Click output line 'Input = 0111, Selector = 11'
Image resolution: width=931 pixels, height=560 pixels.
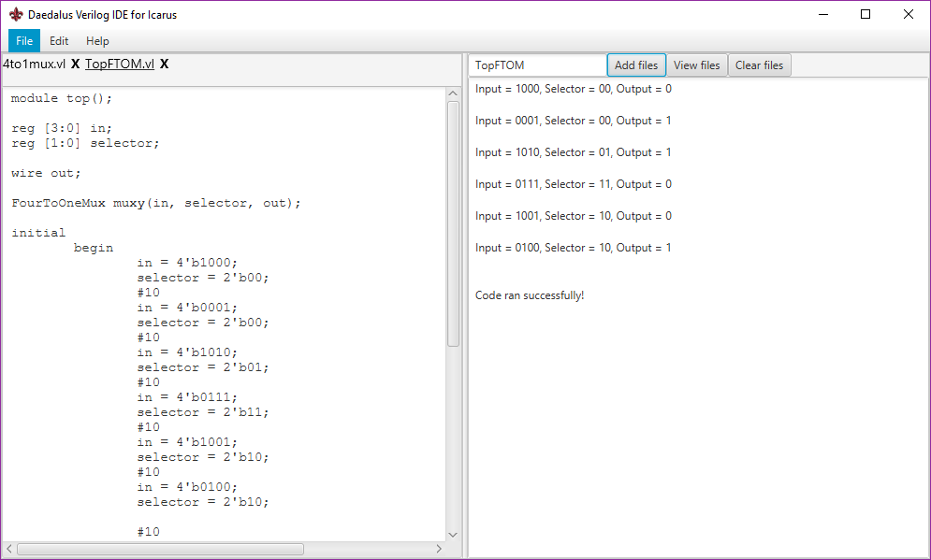(574, 184)
